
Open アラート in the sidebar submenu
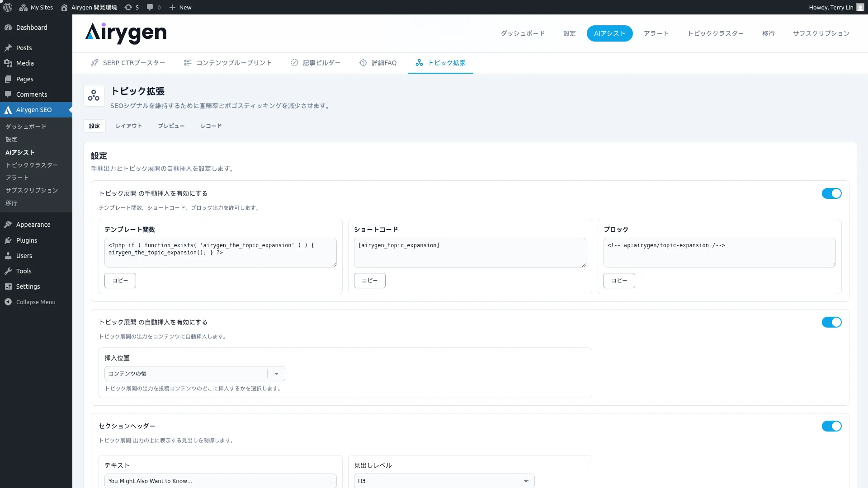17,178
